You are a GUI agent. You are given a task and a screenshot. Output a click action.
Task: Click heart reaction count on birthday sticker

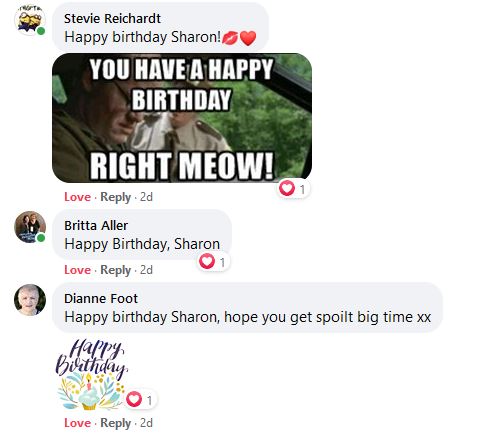[x=140, y=399]
